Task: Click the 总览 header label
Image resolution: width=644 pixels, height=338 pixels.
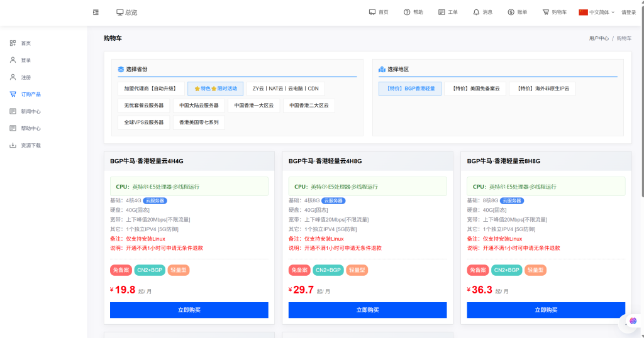Action: point(131,13)
